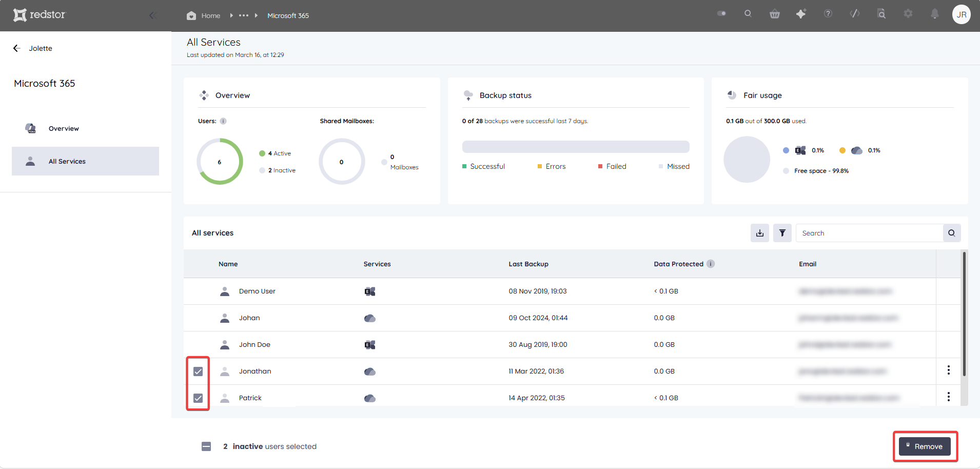Click the Demo User row name
The height and width of the screenshot is (469, 980).
[x=257, y=291]
